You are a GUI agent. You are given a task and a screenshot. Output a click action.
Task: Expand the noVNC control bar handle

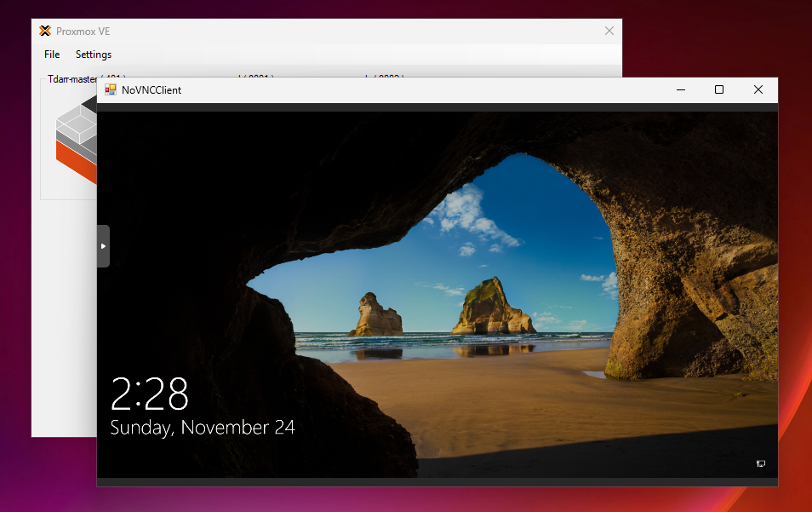tap(103, 246)
